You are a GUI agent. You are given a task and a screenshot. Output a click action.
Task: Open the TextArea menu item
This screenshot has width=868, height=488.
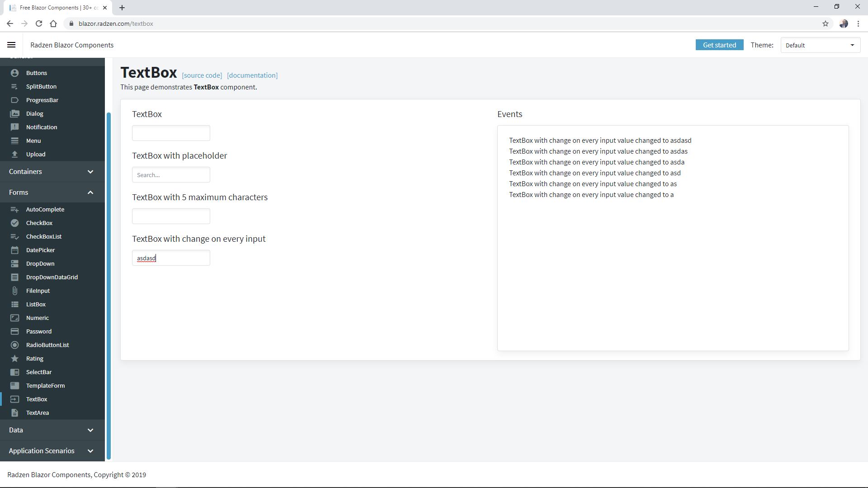(38, 413)
